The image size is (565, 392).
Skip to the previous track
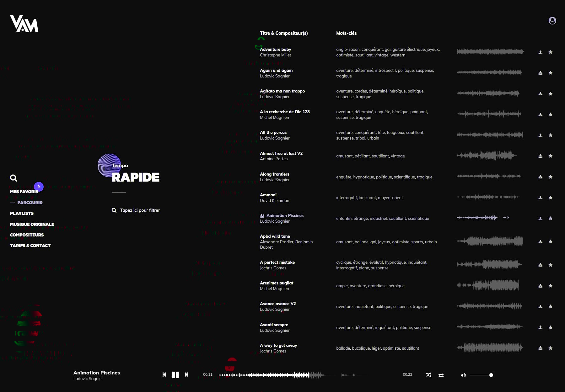[x=164, y=374]
